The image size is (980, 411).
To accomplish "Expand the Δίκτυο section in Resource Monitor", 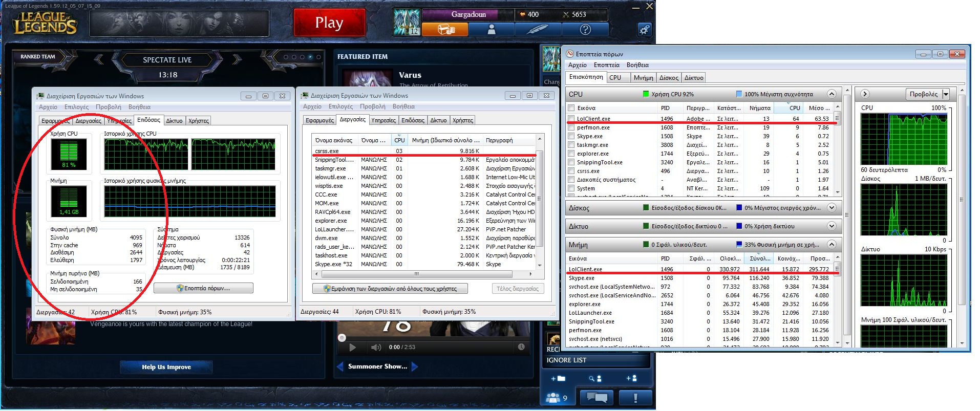I will [x=832, y=226].
